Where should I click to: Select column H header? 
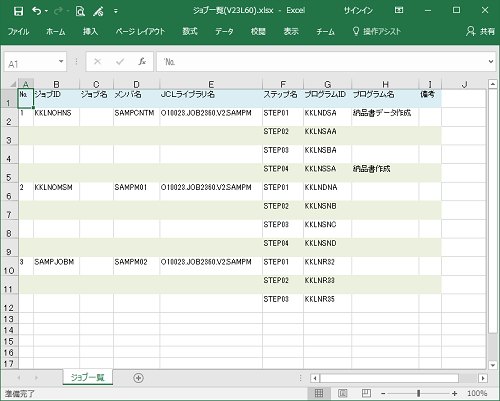coord(385,84)
